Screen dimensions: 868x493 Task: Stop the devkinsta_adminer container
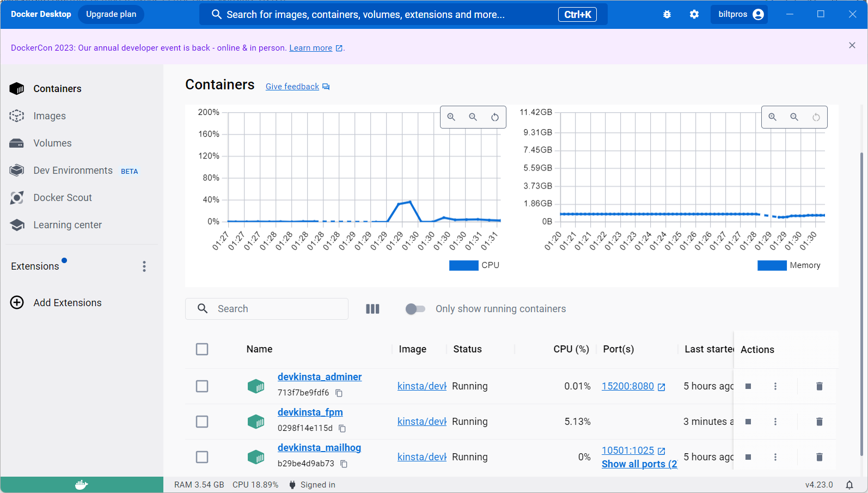point(748,386)
